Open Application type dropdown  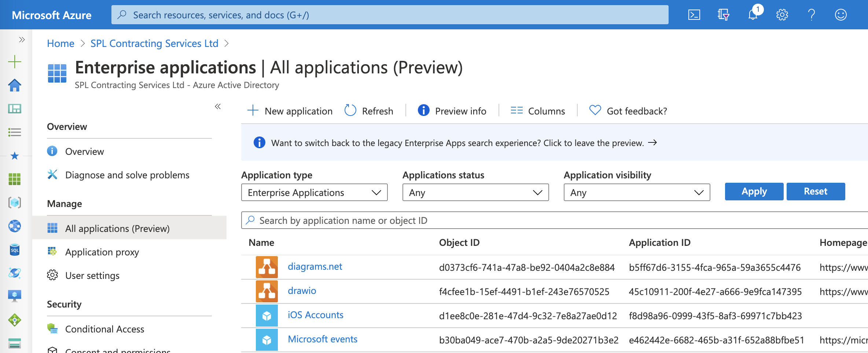point(315,192)
